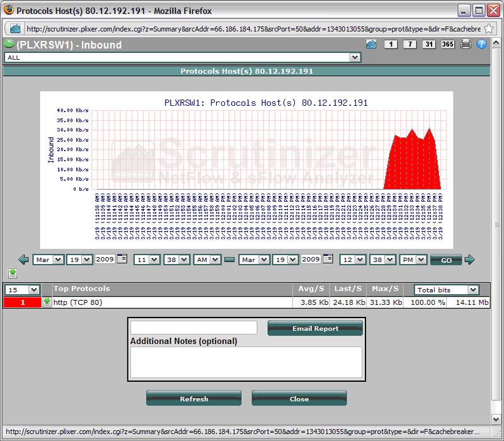
Task: Select the 31 day range icon
Action: click(x=429, y=44)
